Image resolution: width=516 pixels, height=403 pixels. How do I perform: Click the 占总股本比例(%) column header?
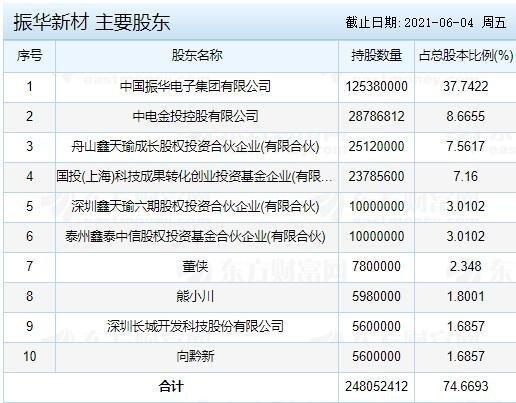[x=466, y=56]
